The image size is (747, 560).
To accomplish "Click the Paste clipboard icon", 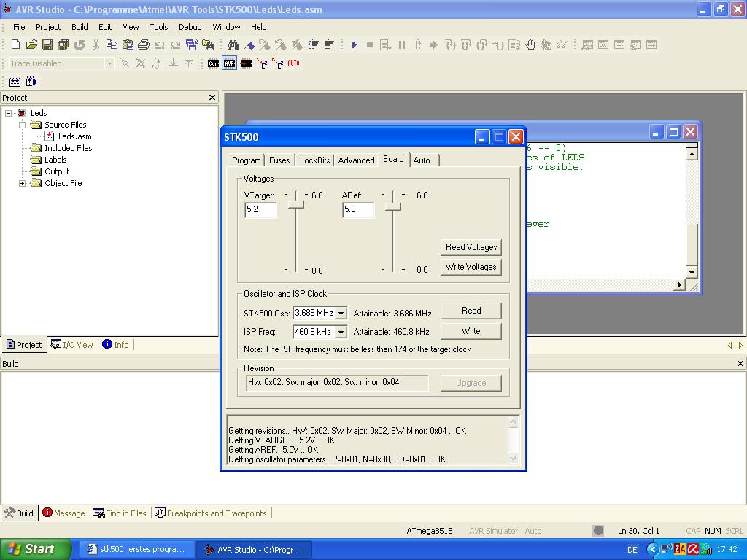I will [128, 44].
